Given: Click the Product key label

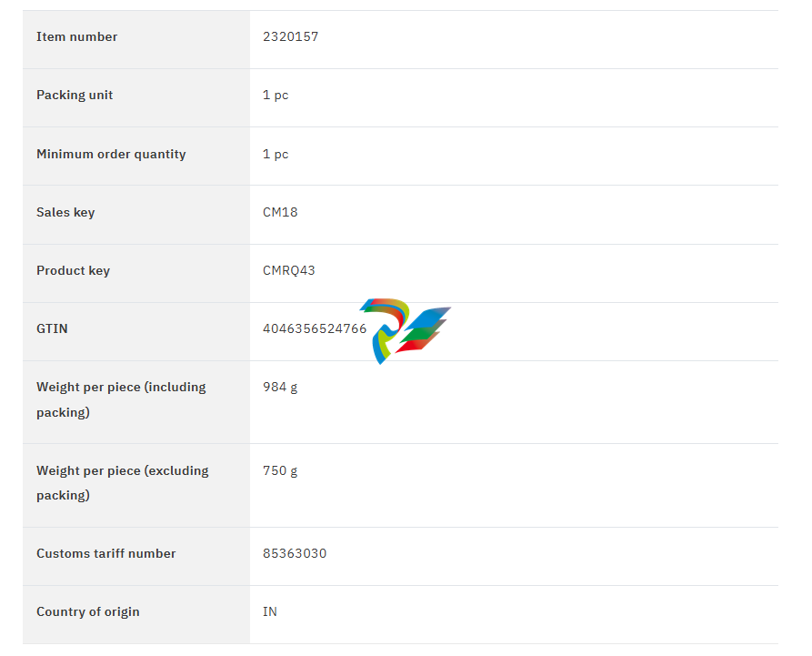Looking at the screenshot, I should click(x=73, y=271).
